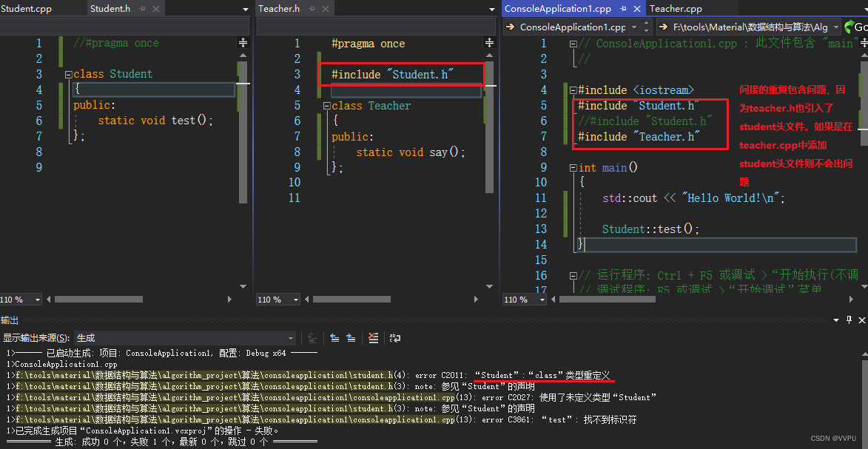Click the #include <iostream> line
This screenshot has width=868, height=449.
point(636,90)
